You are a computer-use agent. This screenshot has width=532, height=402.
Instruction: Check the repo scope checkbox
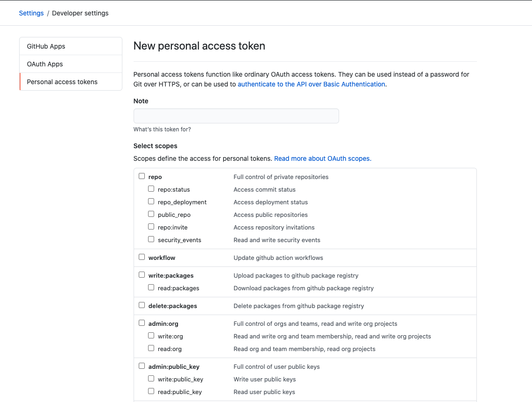pyautogui.click(x=142, y=176)
